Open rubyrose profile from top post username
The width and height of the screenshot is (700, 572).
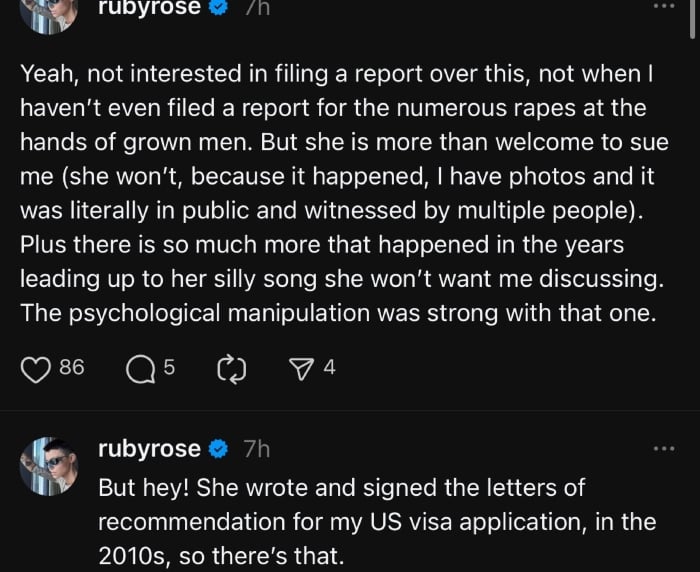(x=149, y=8)
